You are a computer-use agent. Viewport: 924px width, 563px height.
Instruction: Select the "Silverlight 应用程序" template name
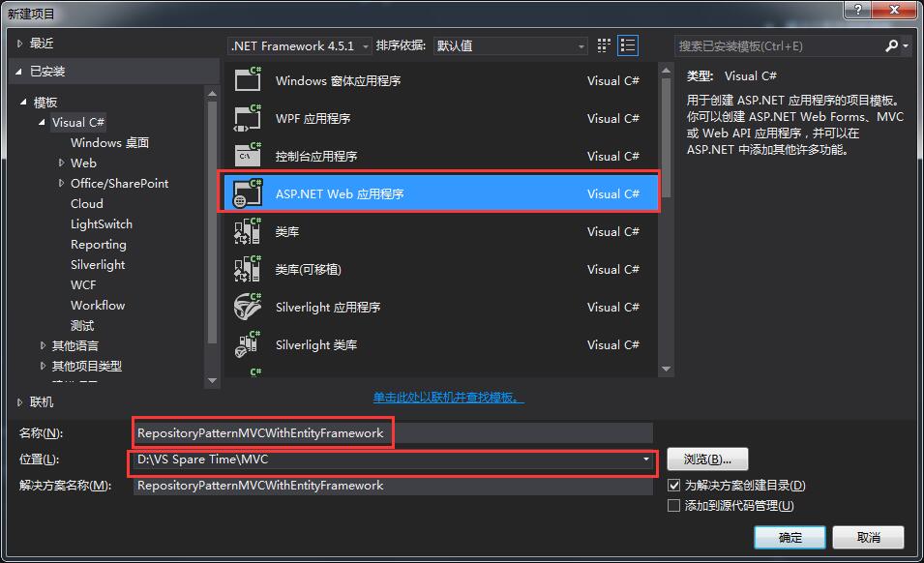click(x=328, y=307)
